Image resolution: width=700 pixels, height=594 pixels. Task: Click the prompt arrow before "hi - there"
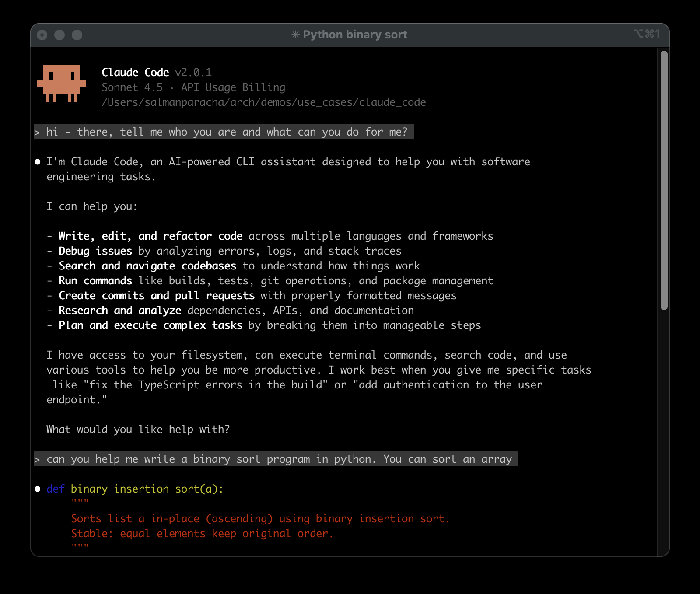(38, 132)
